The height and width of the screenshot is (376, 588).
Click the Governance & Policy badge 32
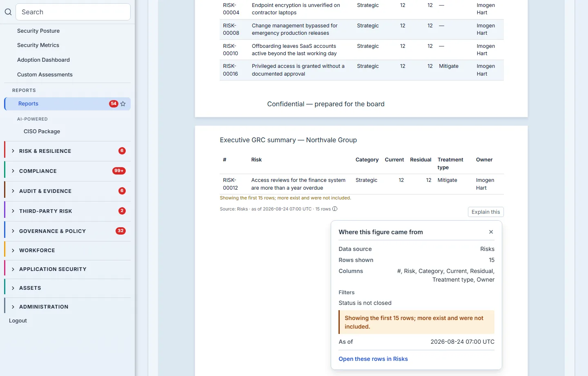coord(120,231)
